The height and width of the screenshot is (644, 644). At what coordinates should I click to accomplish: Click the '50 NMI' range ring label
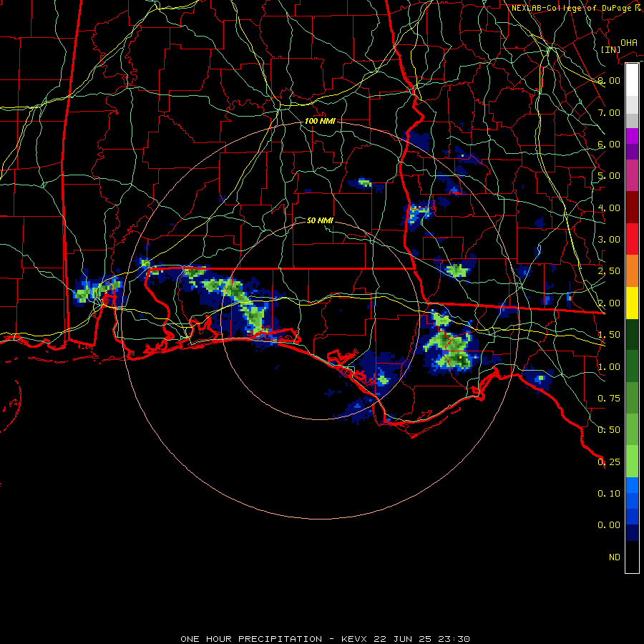click(320, 220)
